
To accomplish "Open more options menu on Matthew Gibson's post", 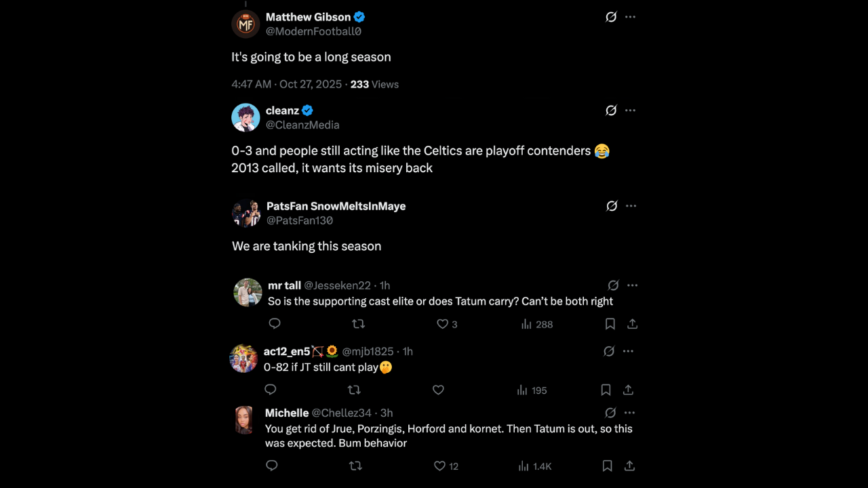I will coord(630,17).
